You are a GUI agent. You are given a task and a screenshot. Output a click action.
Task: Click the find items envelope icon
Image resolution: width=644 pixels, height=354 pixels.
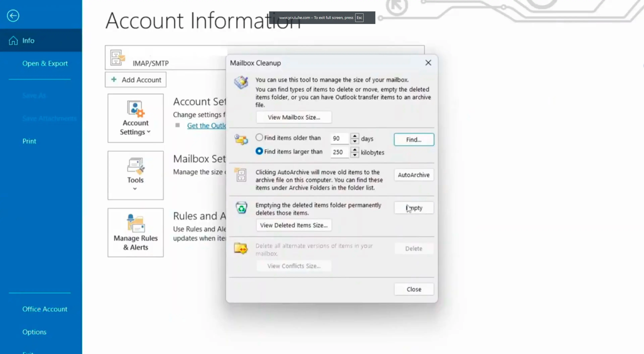point(241,139)
